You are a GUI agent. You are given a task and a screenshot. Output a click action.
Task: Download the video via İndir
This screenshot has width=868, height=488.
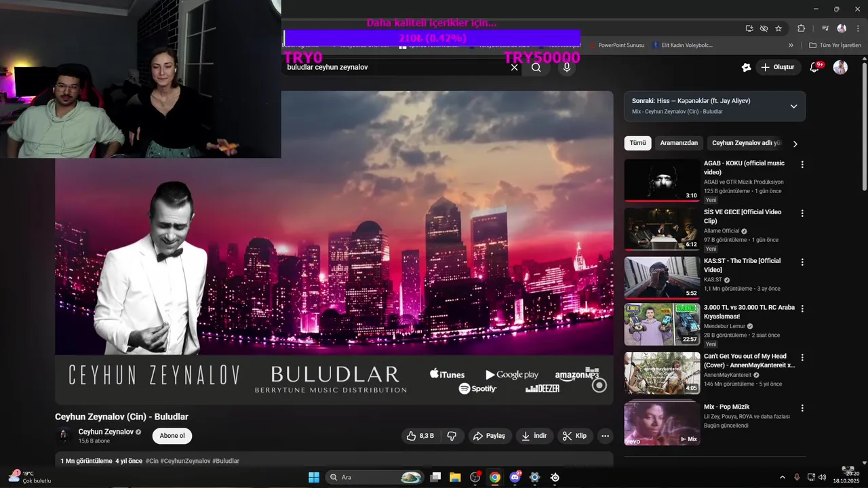point(534,436)
